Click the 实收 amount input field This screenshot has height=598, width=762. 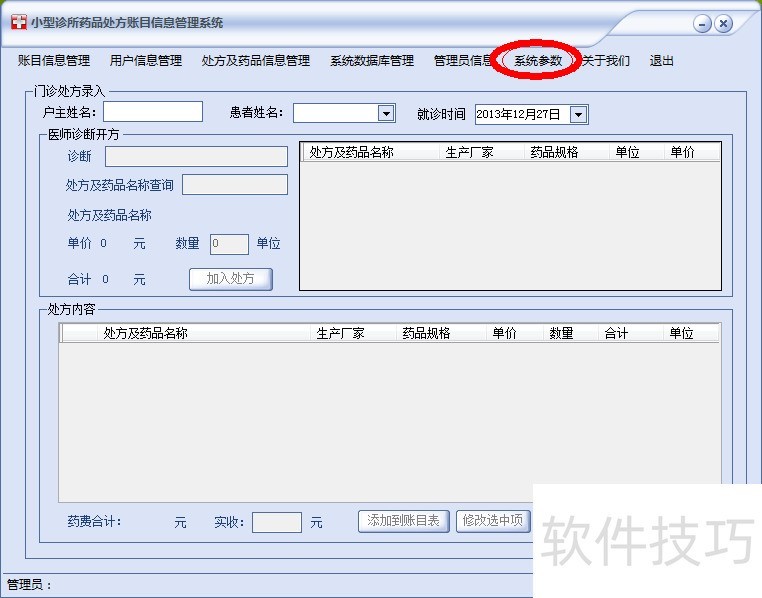click(x=276, y=522)
